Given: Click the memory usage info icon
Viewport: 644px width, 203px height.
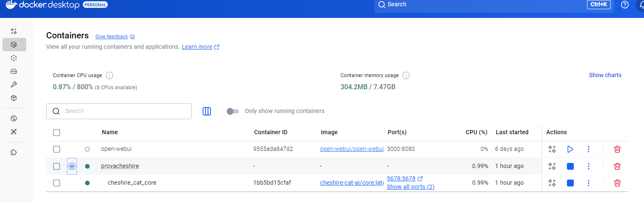Looking at the screenshot, I should 406,75.
